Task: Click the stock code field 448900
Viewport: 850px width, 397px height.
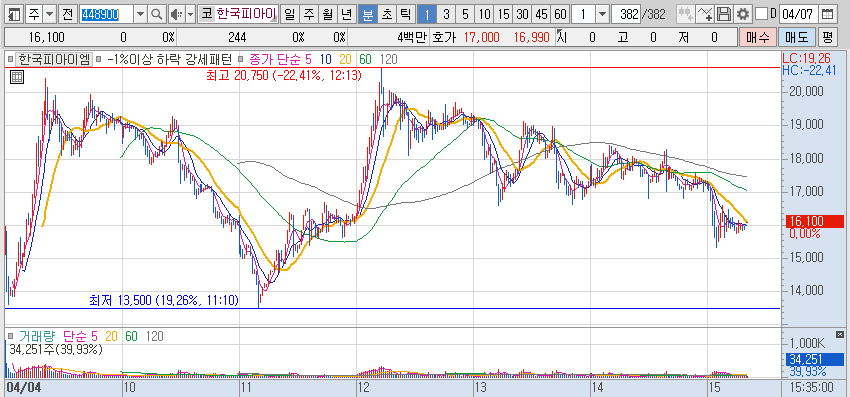Action: [106, 14]
